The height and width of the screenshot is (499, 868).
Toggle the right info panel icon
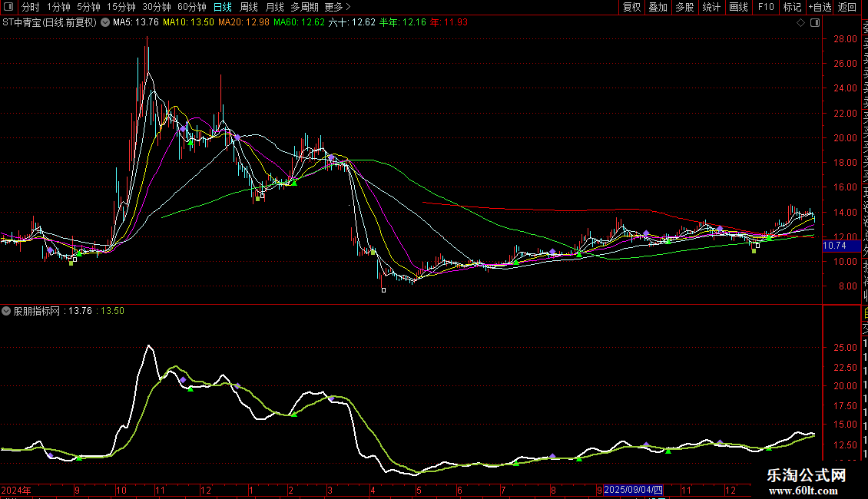tap(815, 23)
